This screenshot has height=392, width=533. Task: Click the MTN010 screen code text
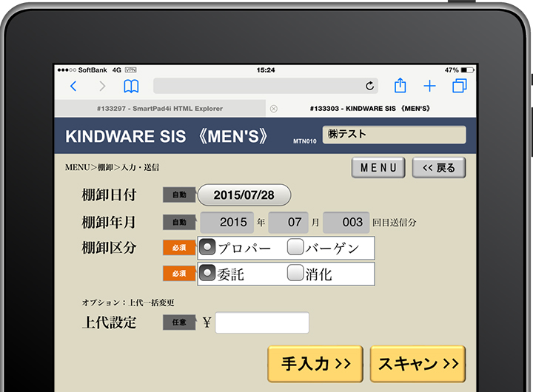[x=305, y=141]
